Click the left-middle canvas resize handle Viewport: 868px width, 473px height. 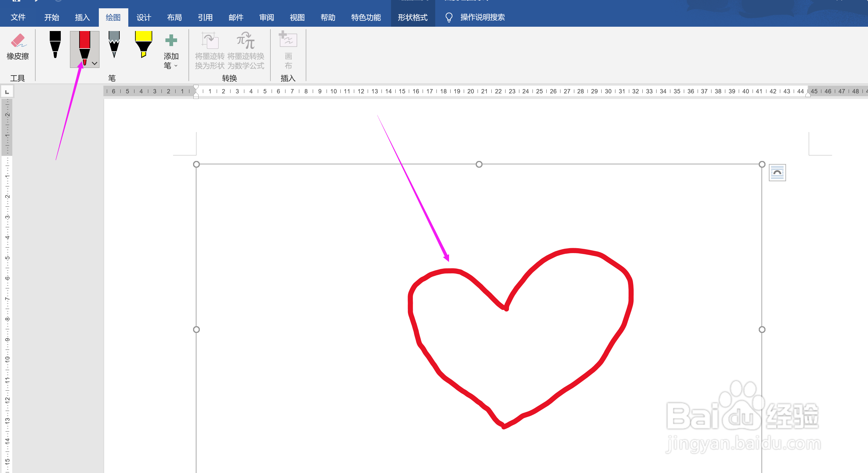(196, 329)
